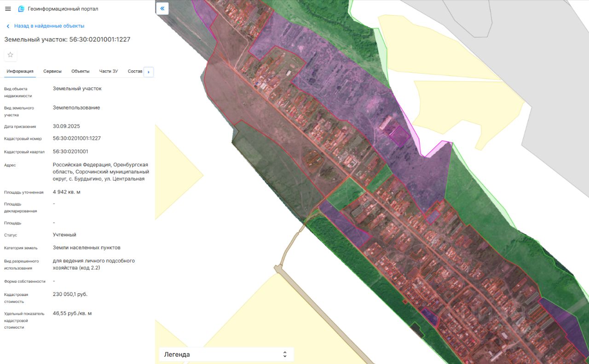
Task: Click the value 230 050,1 руб.
Action: (70, 294)
